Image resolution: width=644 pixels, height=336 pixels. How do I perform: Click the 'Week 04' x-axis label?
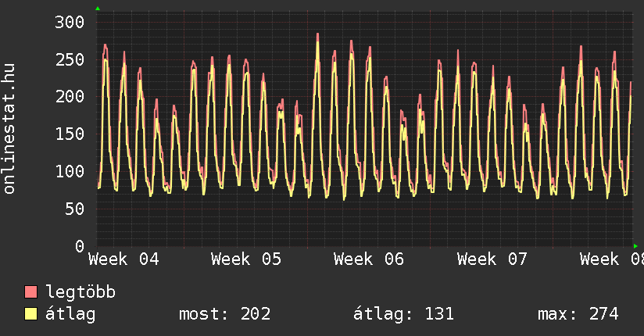(x=124, y=259)
